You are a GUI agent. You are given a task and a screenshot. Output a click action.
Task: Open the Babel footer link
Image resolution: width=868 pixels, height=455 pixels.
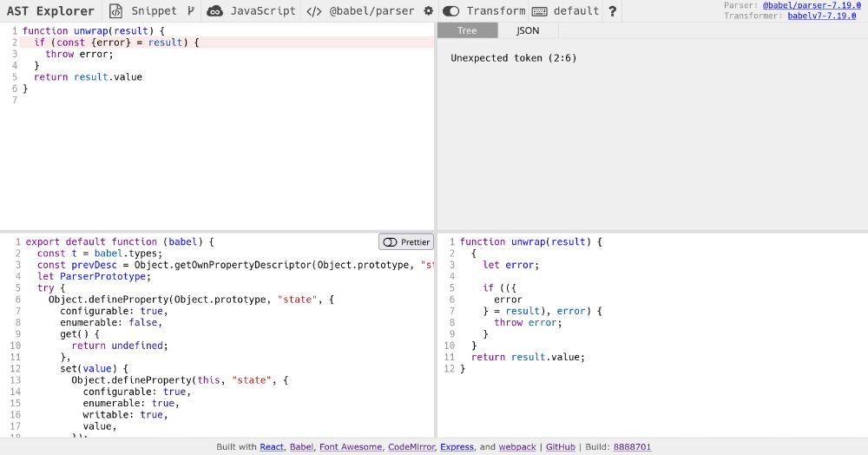(x=301, y=446)
